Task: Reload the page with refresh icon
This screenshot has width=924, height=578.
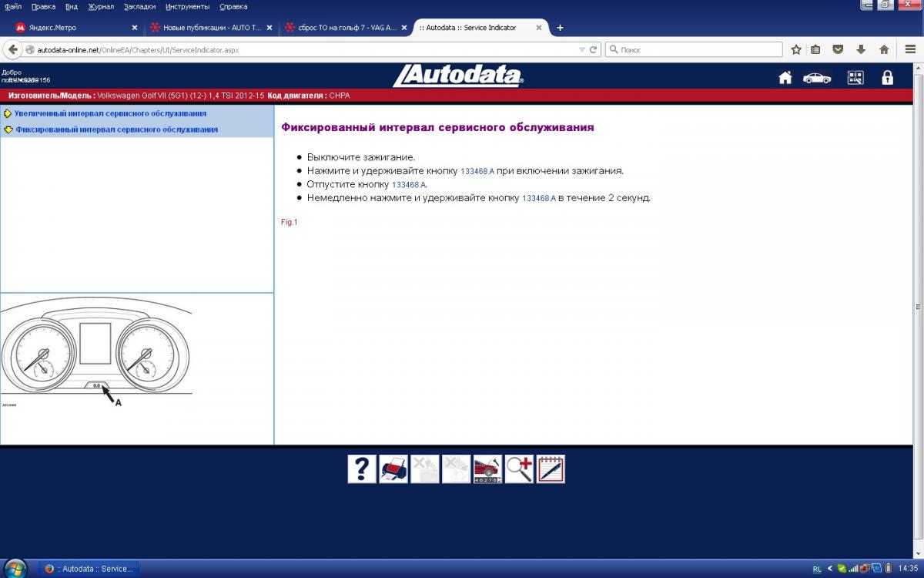Action: point(594,49)
